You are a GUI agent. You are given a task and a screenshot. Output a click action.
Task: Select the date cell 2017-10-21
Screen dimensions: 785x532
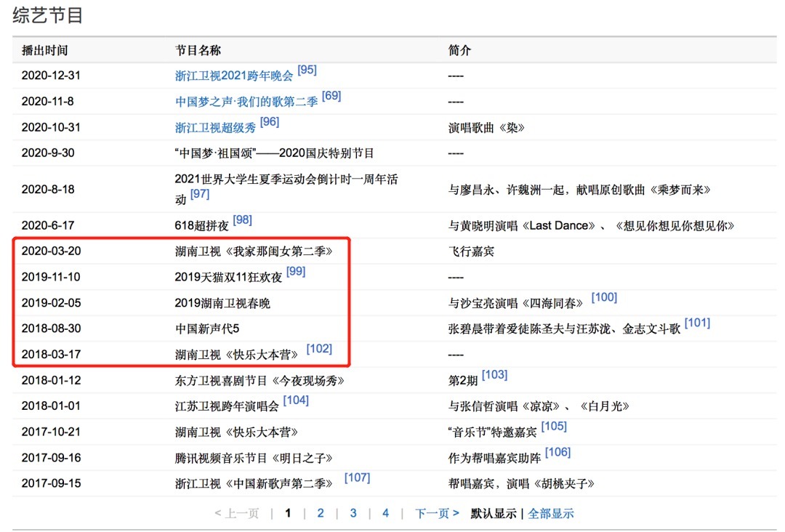coord(51,432)
